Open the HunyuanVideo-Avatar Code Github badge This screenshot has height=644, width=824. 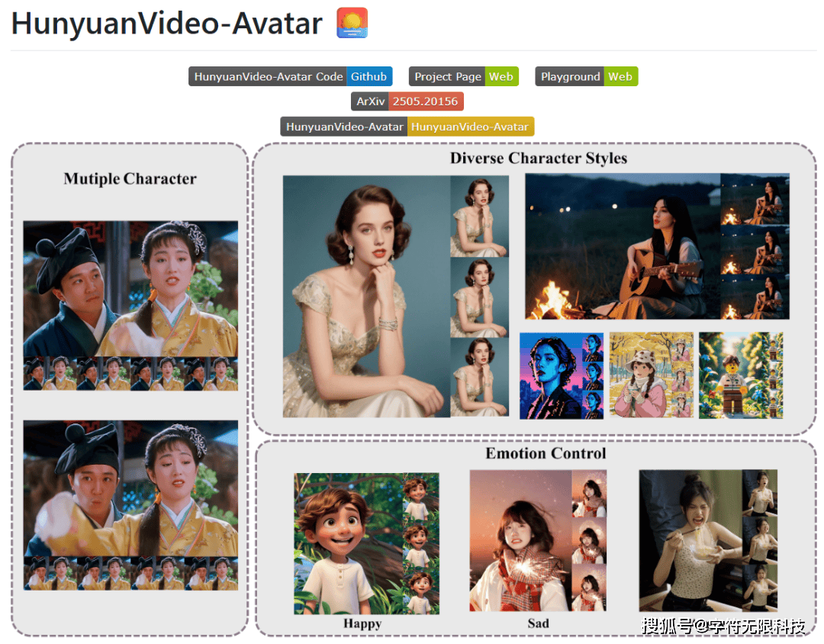[291, 76]
